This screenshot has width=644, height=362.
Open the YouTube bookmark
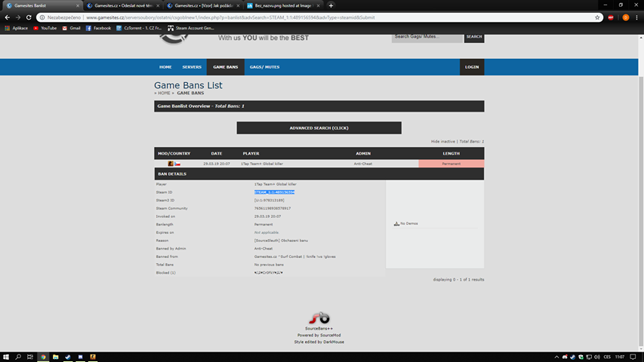pos(45,29)
